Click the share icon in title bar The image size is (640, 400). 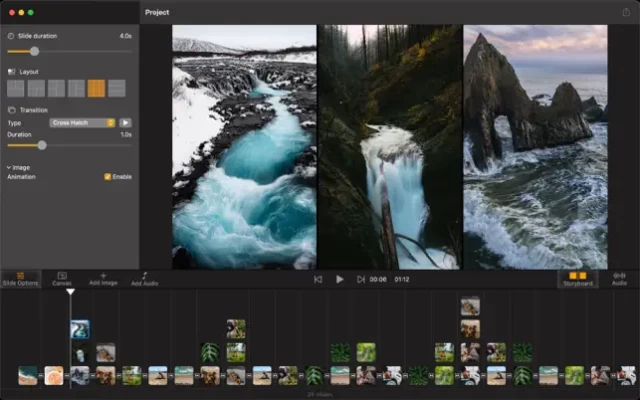(x=625, y=12)
